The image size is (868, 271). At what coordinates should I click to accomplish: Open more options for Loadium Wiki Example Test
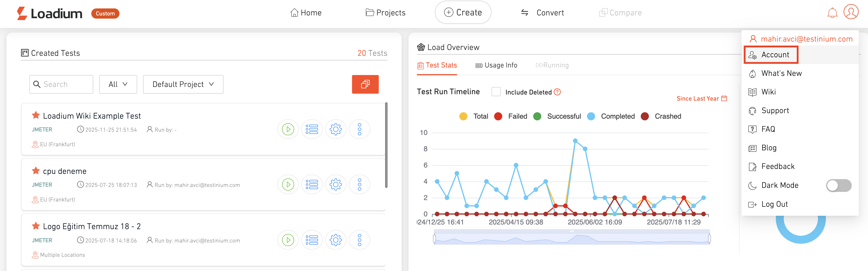click(359, 129)
